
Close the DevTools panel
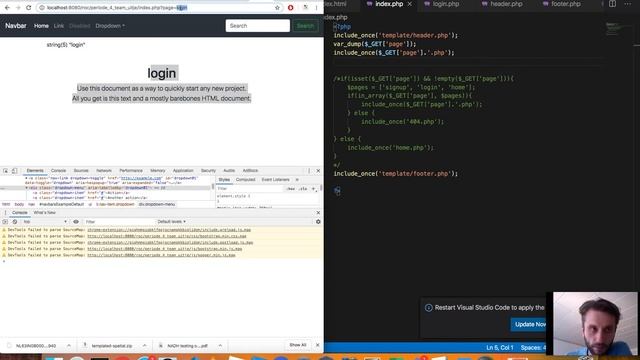click(318, 171)
